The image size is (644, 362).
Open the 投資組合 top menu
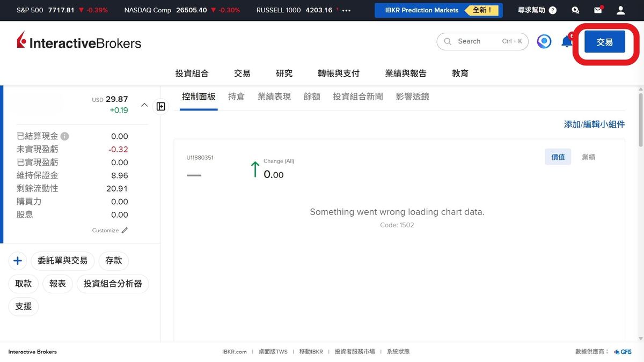(x=192, y=73)
